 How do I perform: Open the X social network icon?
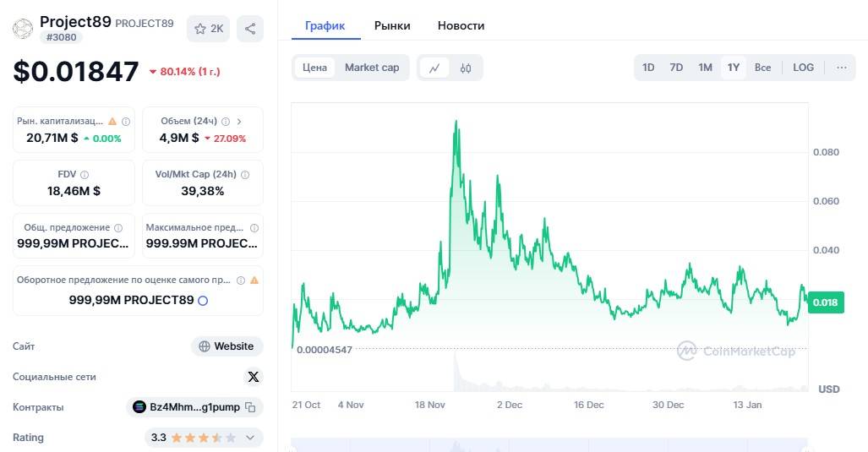(x=253, y=377)
